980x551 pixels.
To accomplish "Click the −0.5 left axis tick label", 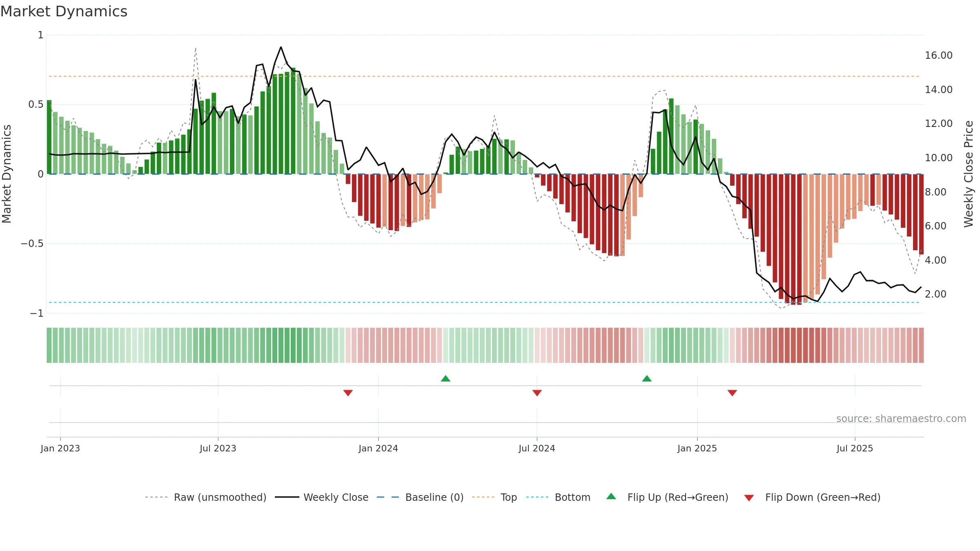I will (32, 244).
